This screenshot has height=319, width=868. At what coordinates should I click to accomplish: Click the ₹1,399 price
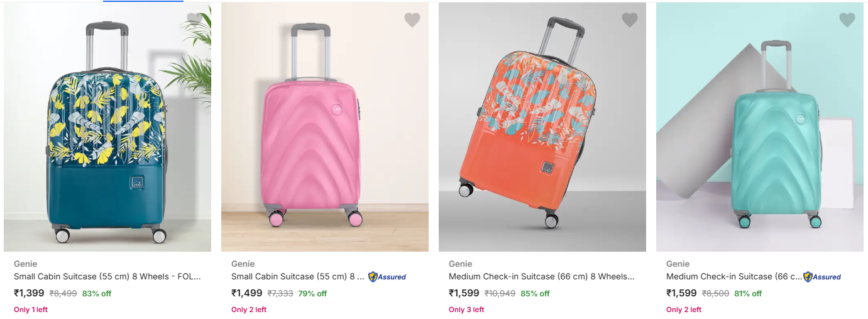tap(29, 293)
